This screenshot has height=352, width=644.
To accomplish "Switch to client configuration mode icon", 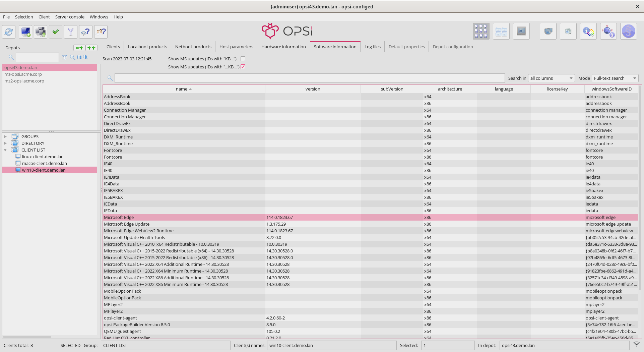I will [x=481, y=31].
